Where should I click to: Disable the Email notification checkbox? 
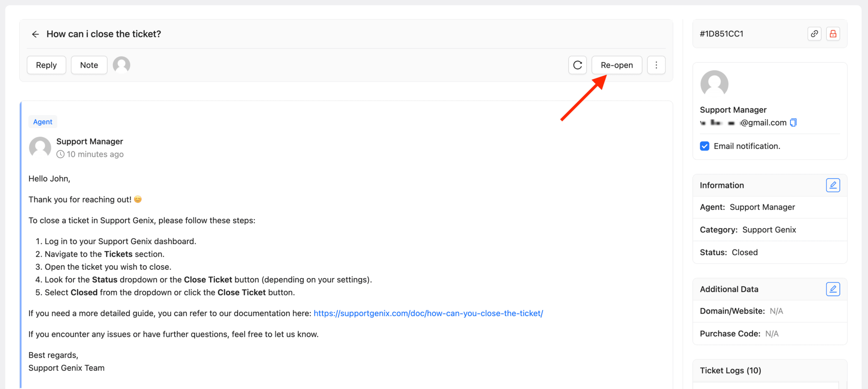[x=704, y=146]
